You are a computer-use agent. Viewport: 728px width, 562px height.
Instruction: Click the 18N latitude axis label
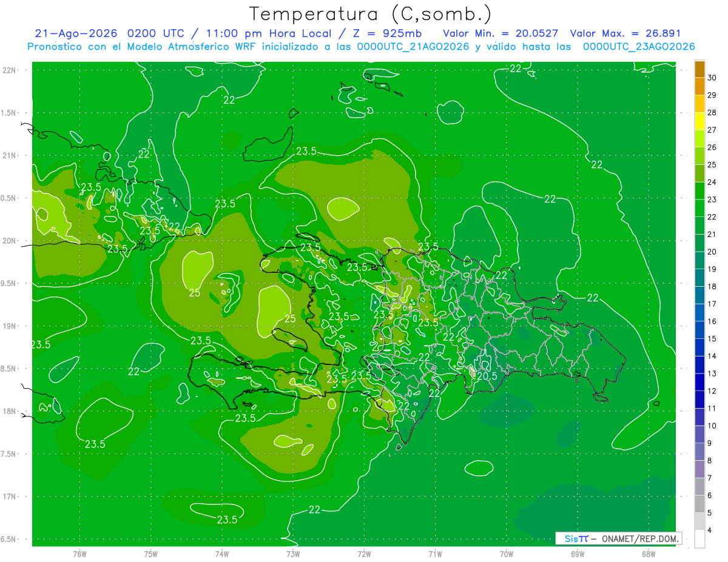[x=9, y=411]
